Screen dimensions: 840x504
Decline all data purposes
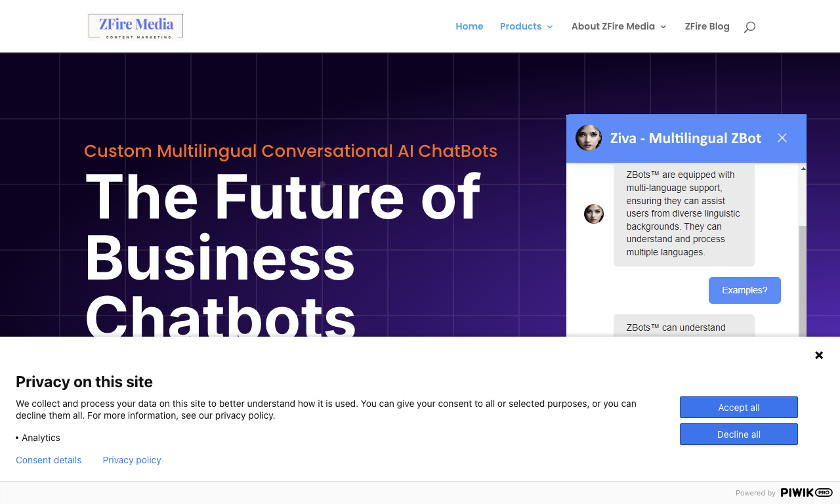(x=739, y=434)
